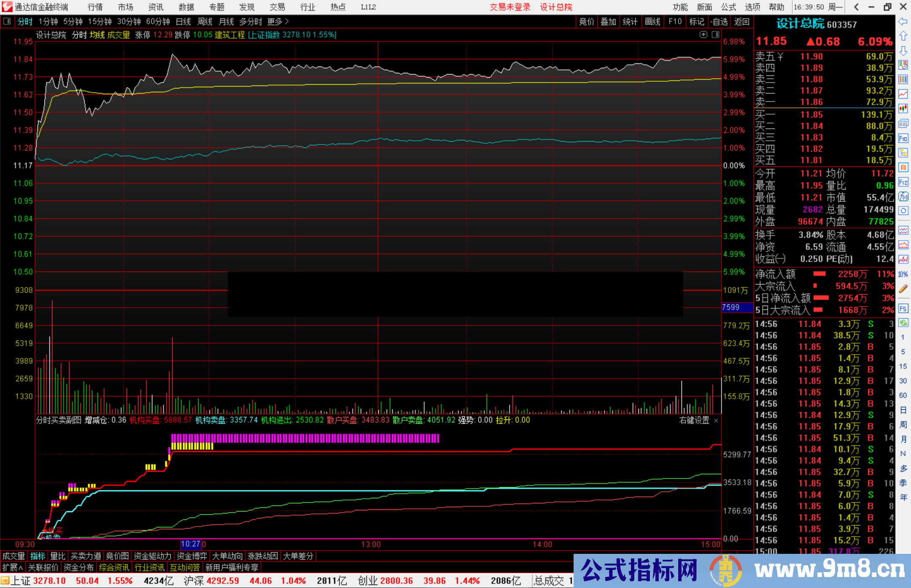Click the circled up-arrow icon above chart
This screenshot has height=588, width=911.
point(703,35)
